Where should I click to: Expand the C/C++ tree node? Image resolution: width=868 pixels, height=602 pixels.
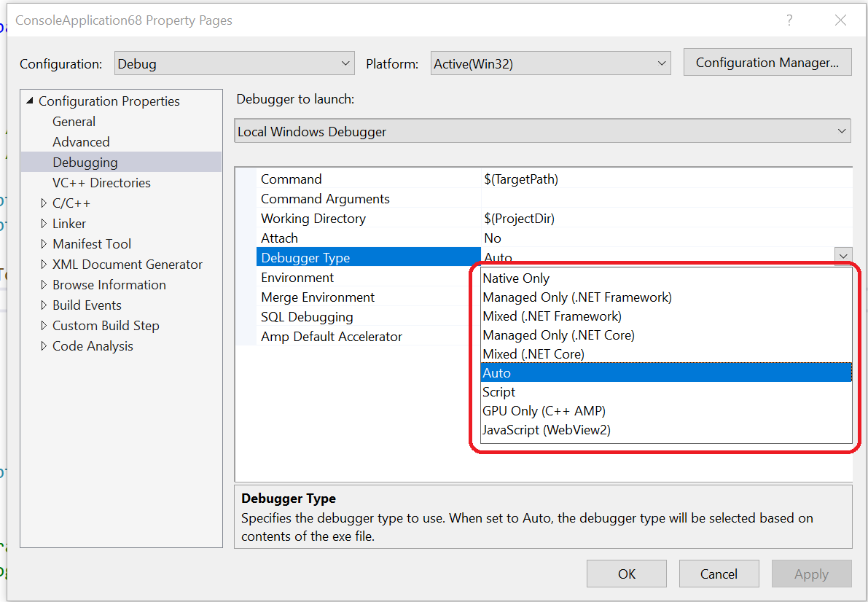[x=44, y=203]
